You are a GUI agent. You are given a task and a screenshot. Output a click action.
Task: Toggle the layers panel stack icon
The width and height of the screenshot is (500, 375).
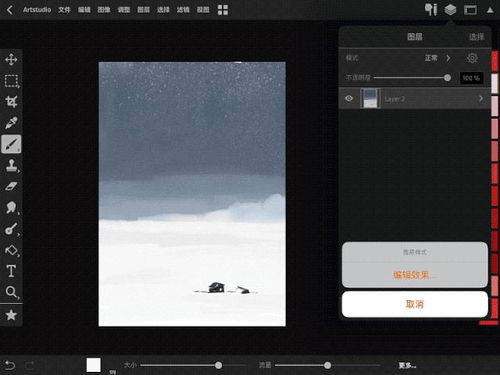(x=450, y=10)
